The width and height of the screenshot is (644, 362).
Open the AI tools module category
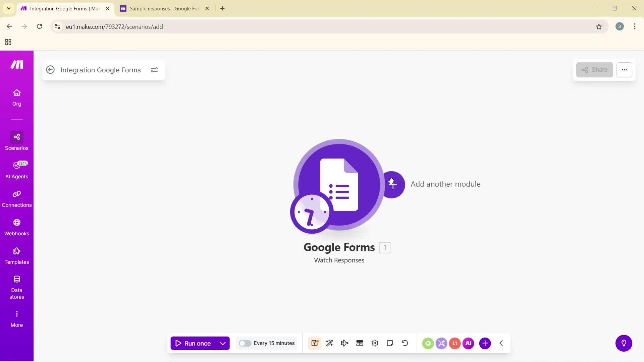(x=468, y=343)
